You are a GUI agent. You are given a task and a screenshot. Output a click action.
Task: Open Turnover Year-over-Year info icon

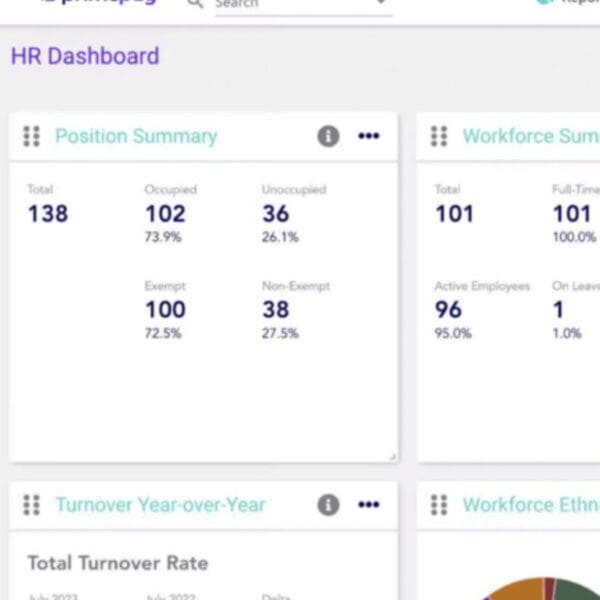(328, 505)
